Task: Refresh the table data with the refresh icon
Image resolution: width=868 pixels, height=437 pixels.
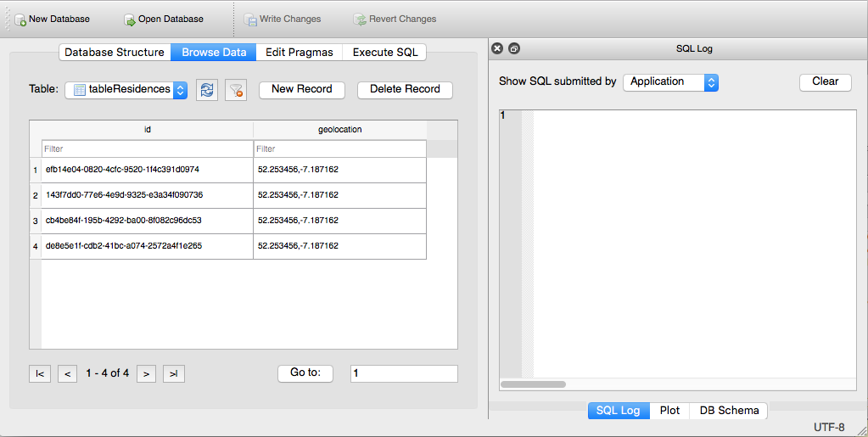Action: (207, 90)
